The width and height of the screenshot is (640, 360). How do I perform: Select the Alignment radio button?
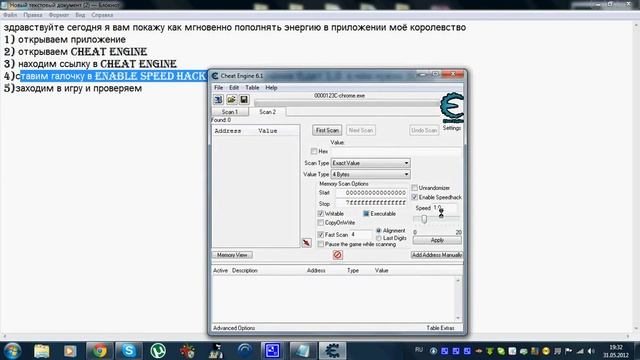379,231
